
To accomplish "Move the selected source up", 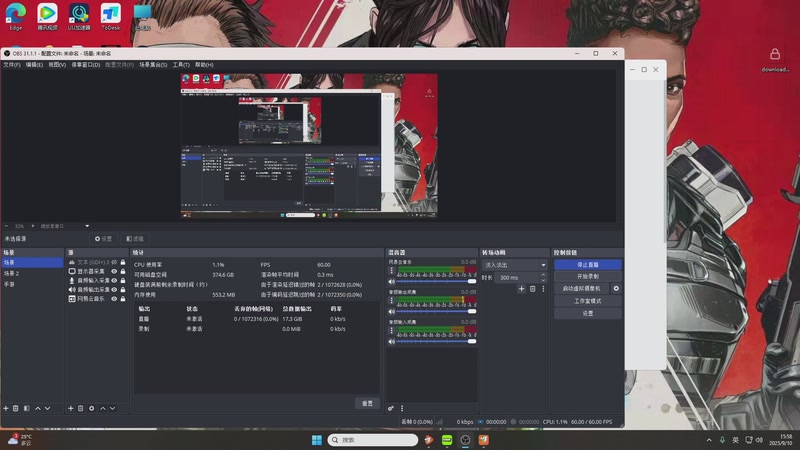I will click(x=103, y=409).
